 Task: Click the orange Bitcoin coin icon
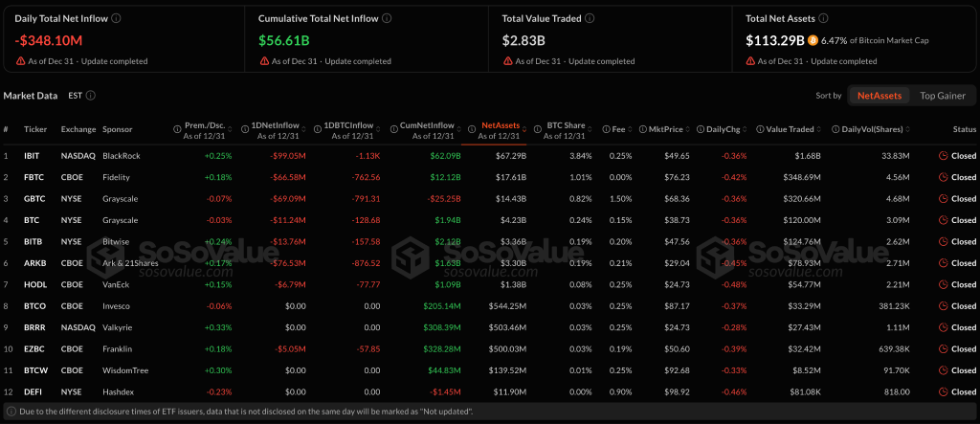click(813, 41)
